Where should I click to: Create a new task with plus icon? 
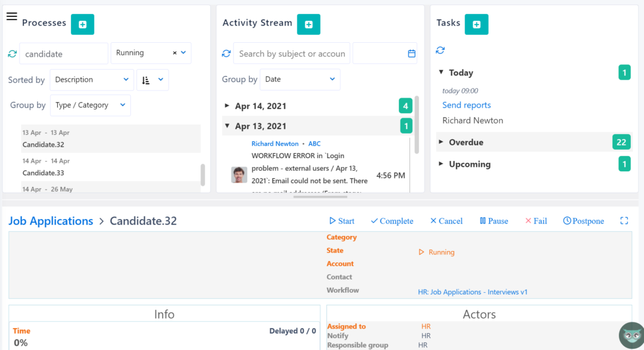coord(476,24)
